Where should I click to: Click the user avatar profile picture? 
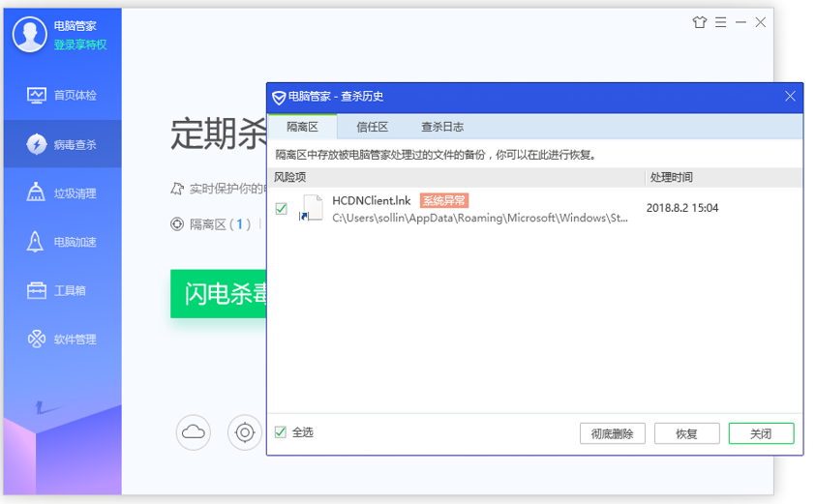pyautogui.click(x=30, y=36)
